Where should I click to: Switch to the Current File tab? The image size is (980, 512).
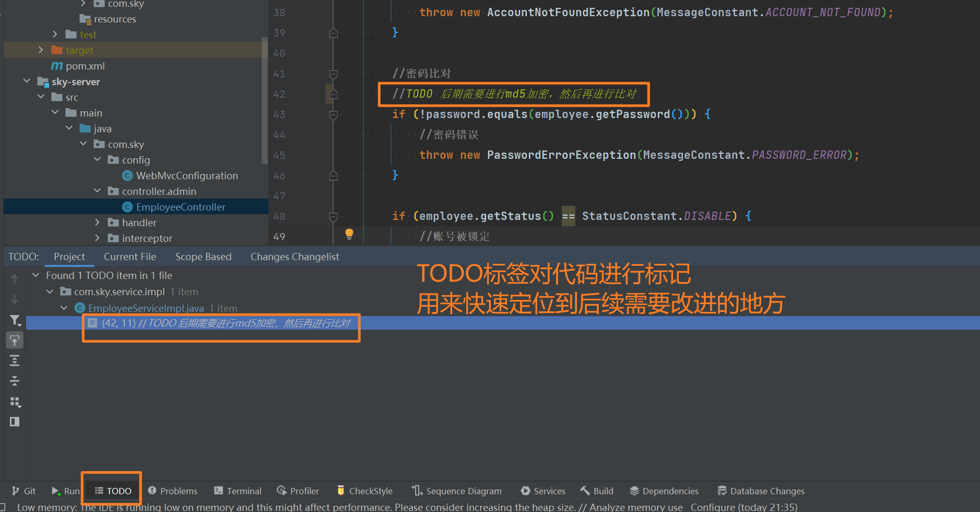129,257
